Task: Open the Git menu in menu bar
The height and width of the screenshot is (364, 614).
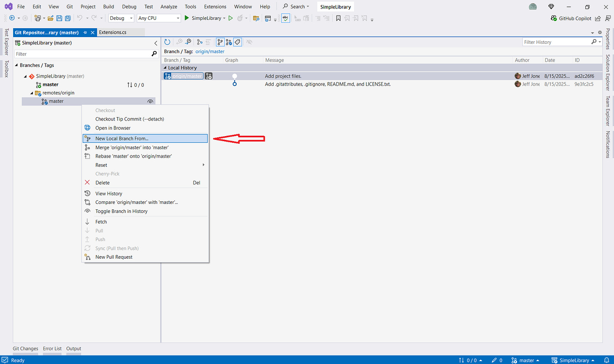Action: point(70,7)
